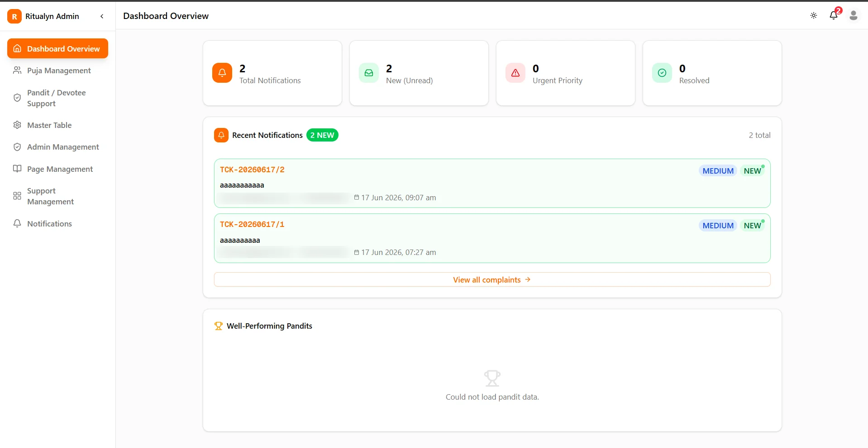Toggle the light/dark theme sun icon
Image resolution: width=868 pixels, height=448 pixels.
pos(813,16)
